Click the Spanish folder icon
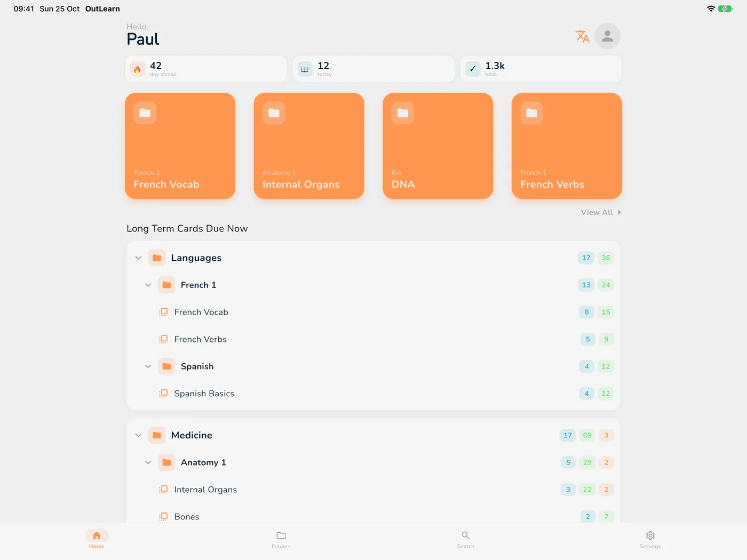This screenshot has height=560, width=747. (166, 366)
